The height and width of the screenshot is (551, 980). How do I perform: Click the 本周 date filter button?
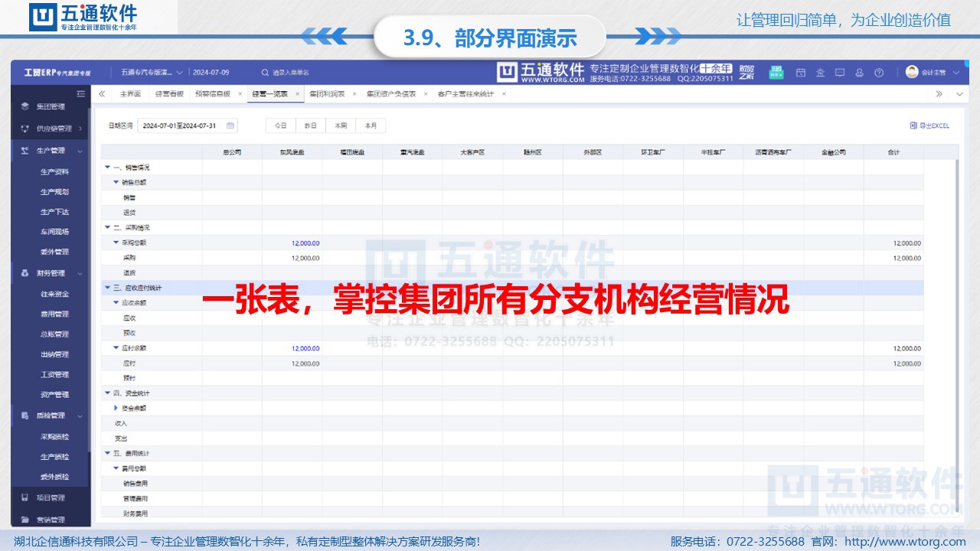(341, 126)
